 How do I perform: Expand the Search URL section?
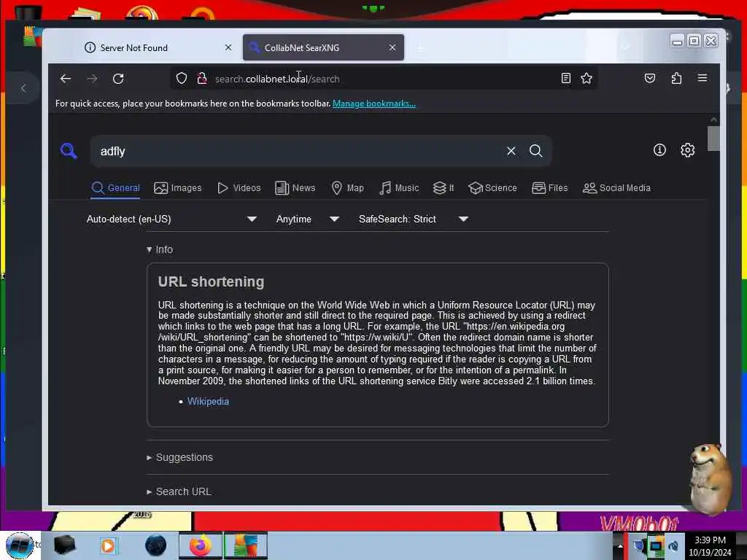click(179, 491)
